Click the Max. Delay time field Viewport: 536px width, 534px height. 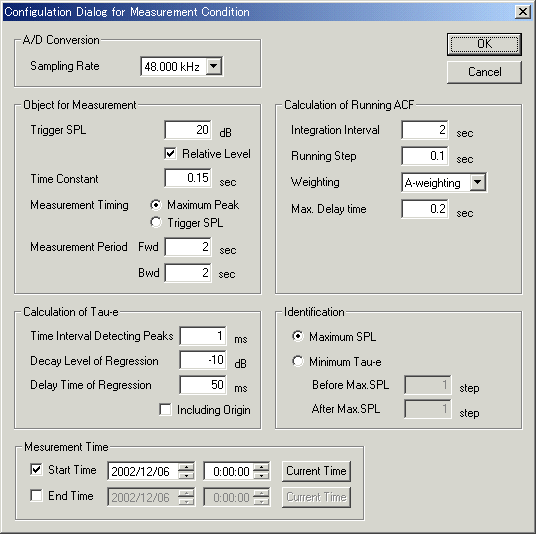point(425,209)
